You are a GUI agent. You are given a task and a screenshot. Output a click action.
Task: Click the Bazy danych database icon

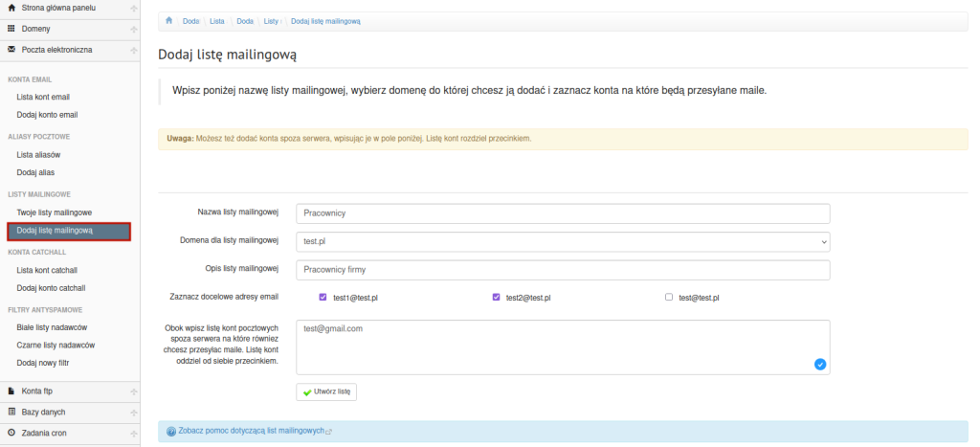11,412
